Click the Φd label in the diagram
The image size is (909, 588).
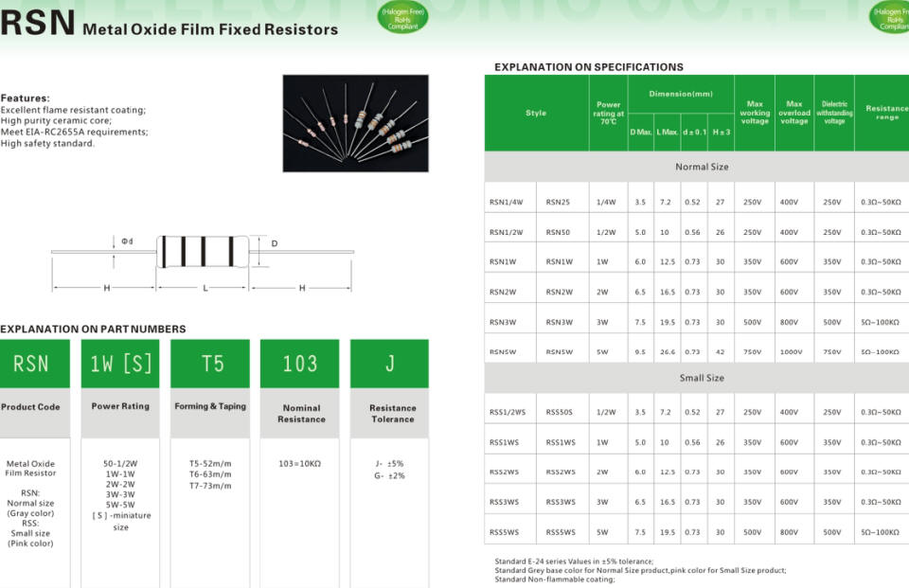point(127,241)
